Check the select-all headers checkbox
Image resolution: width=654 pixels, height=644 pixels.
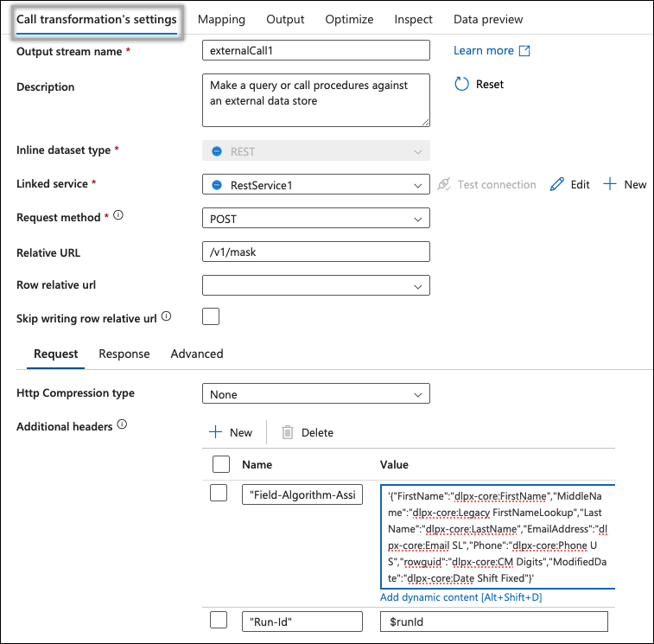(220, 464)
